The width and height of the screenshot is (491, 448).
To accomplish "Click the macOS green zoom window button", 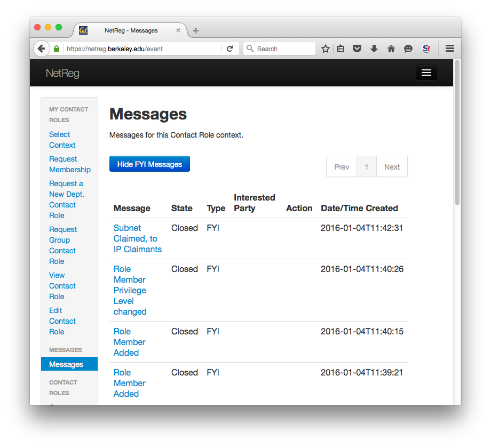I will tap(59, 27).
